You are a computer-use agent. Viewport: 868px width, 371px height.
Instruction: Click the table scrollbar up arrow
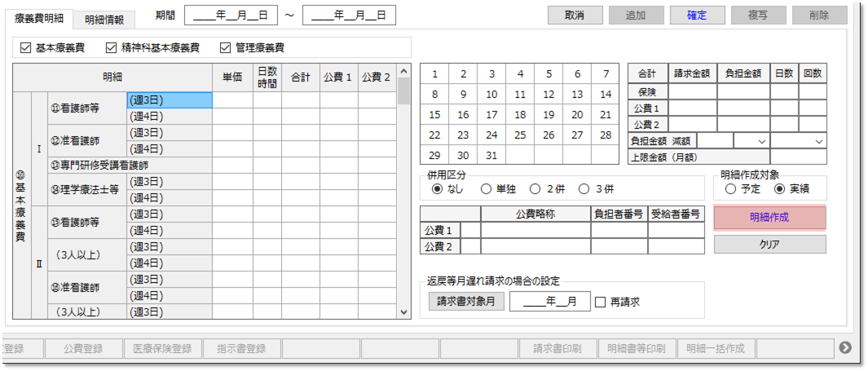tap(404, 71)
